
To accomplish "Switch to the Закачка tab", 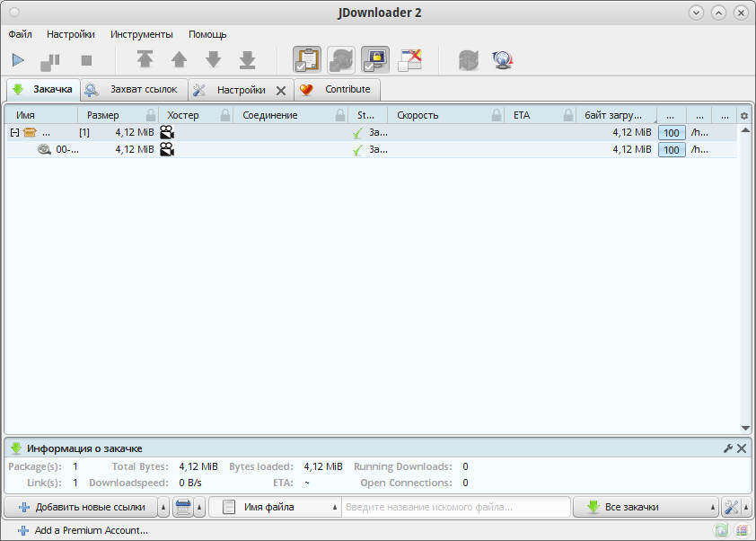I will (x=43, y=89).
